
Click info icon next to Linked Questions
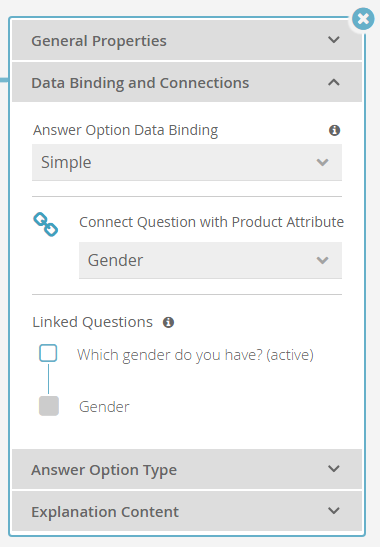point(169,322)
